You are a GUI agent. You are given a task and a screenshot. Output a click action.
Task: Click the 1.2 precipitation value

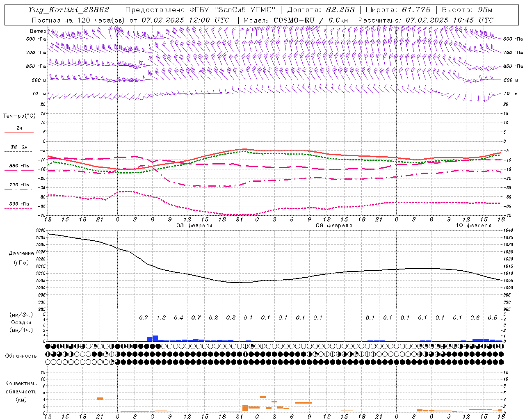[x=161, y=317]
